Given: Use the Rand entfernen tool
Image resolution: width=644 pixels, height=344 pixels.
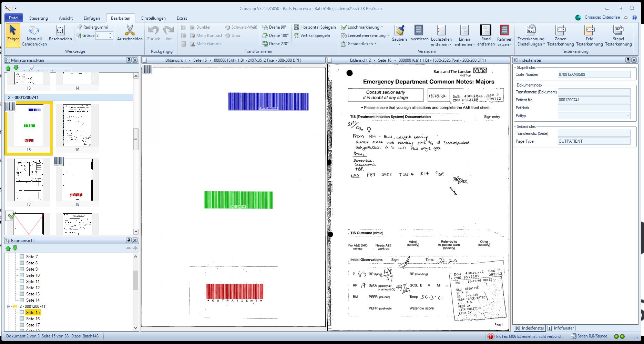Looking at the screenshot, I should click(486, 36).
